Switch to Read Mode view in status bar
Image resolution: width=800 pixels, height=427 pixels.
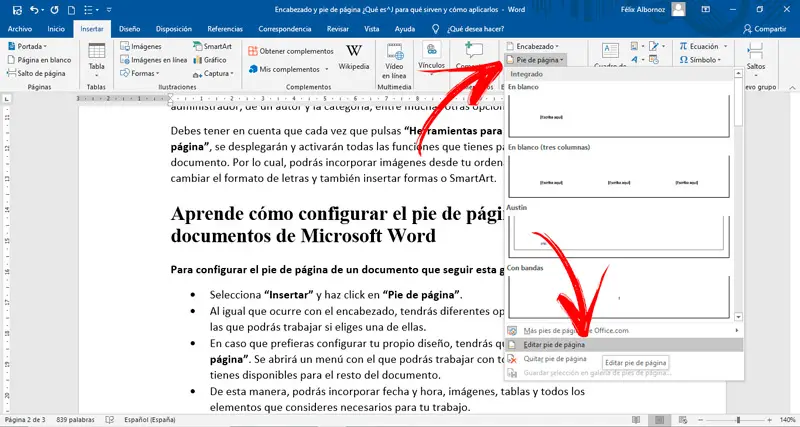(636, 420)
